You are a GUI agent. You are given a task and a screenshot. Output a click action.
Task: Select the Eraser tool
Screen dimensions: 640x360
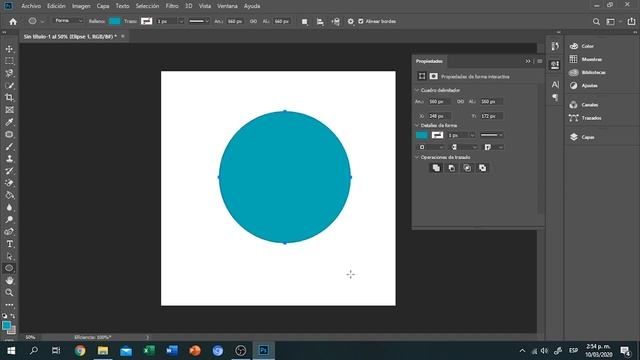pyautogui.click(x=9, y=183)
